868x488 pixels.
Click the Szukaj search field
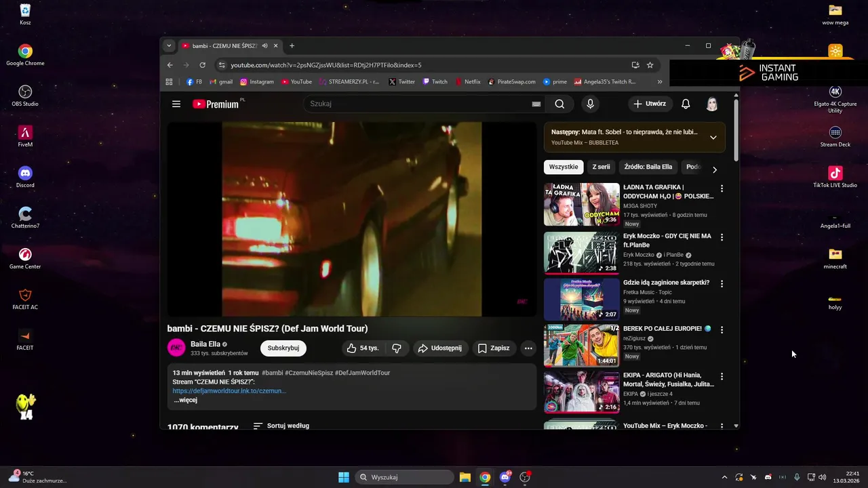click(x=418, y=104)
